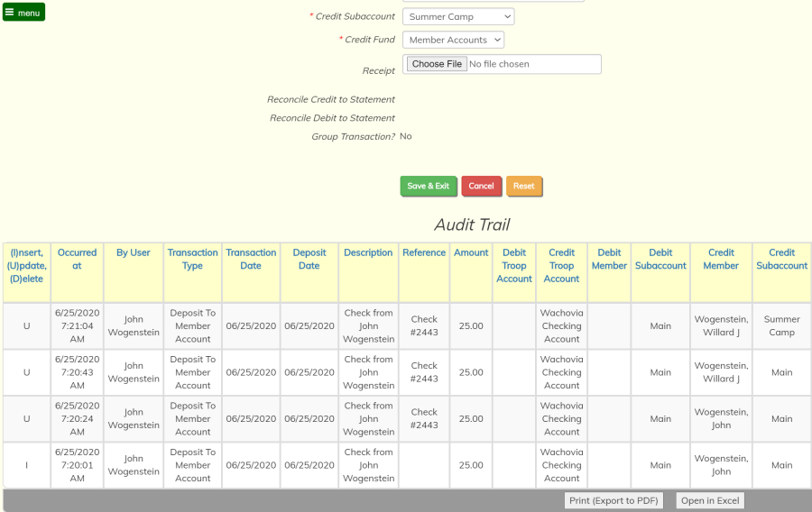Viewport: 812px width, 512px height.
Task: Sort by Debit Troop Account header
Action: (x=514, y=265)
